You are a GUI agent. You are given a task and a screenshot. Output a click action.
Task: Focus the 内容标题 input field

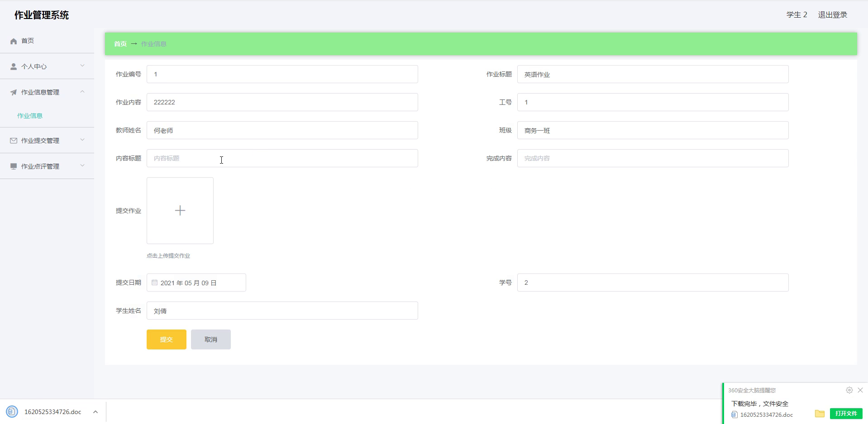282,158
